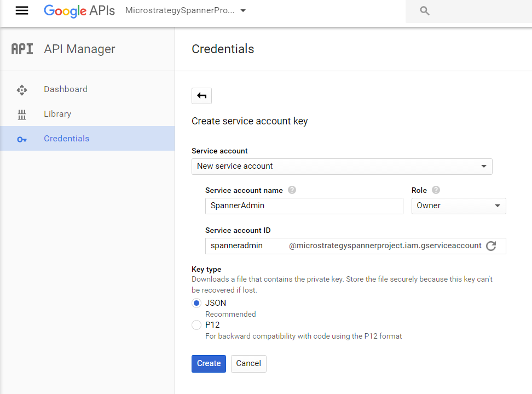
Task: Click the Create button
Action: (x=209, y=363)
